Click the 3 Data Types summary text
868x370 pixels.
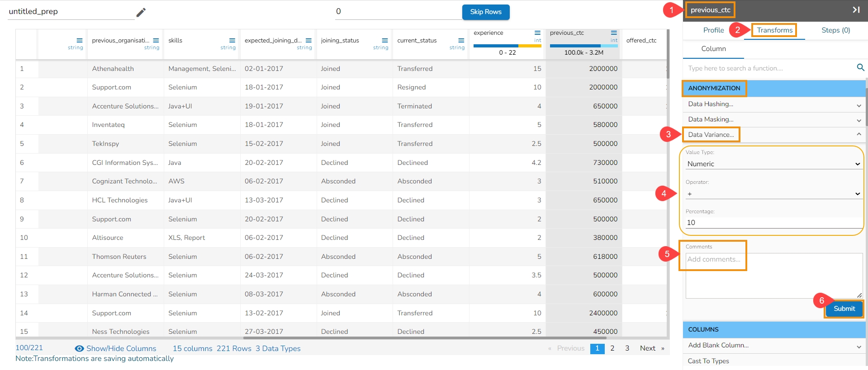(278, 349)
